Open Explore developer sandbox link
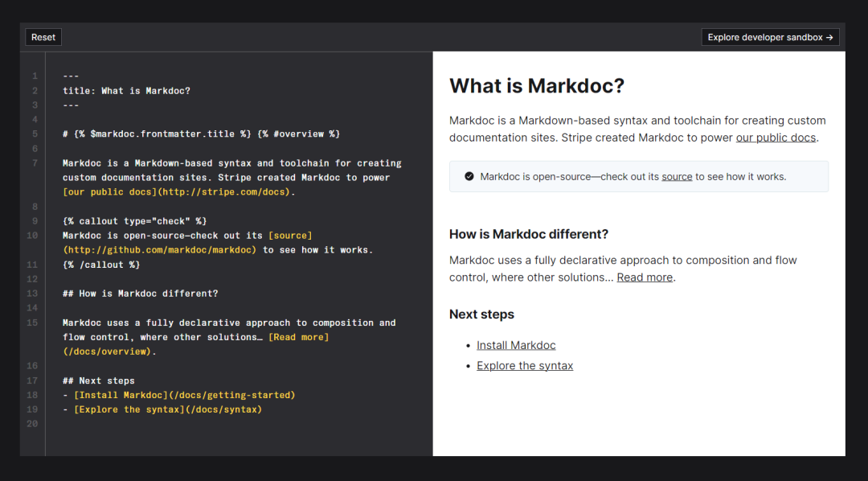The image size is (868, 481). pos(770,37)
